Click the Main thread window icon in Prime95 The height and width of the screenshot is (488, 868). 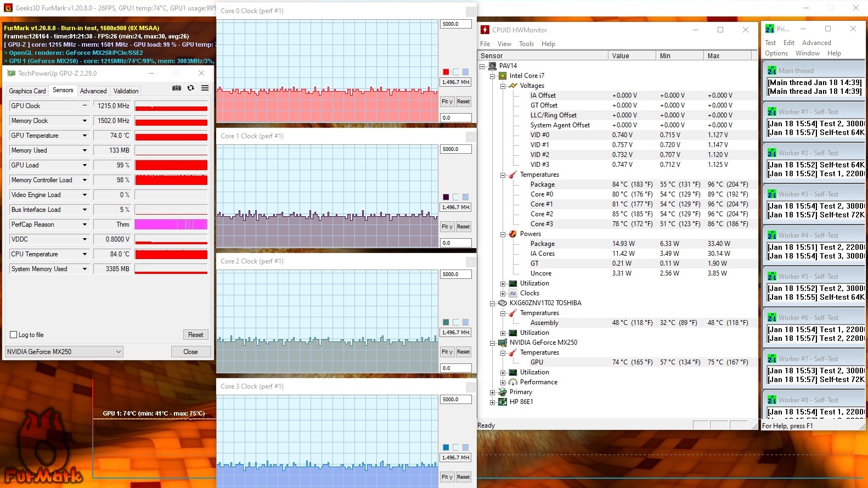[x=771, y=71]
